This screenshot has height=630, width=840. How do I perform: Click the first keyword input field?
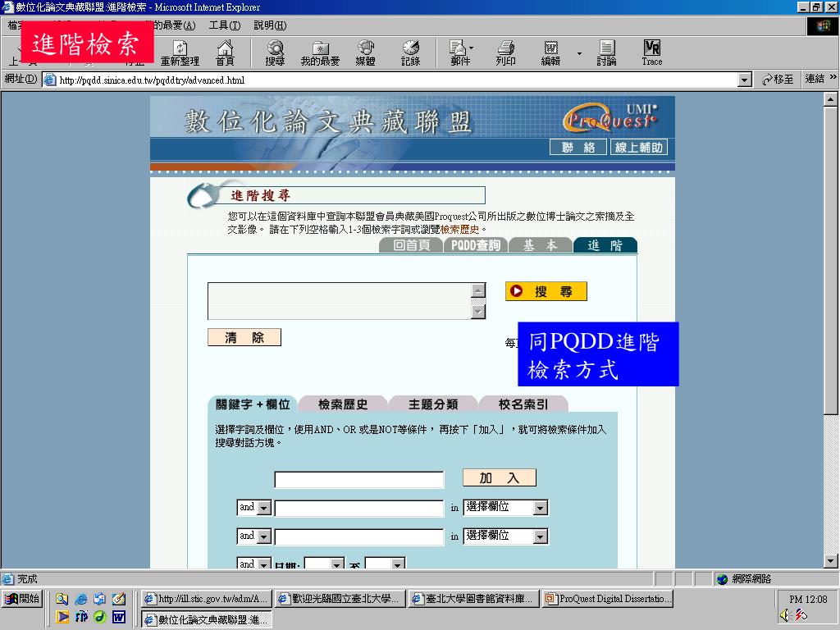[x=359, y=479]
